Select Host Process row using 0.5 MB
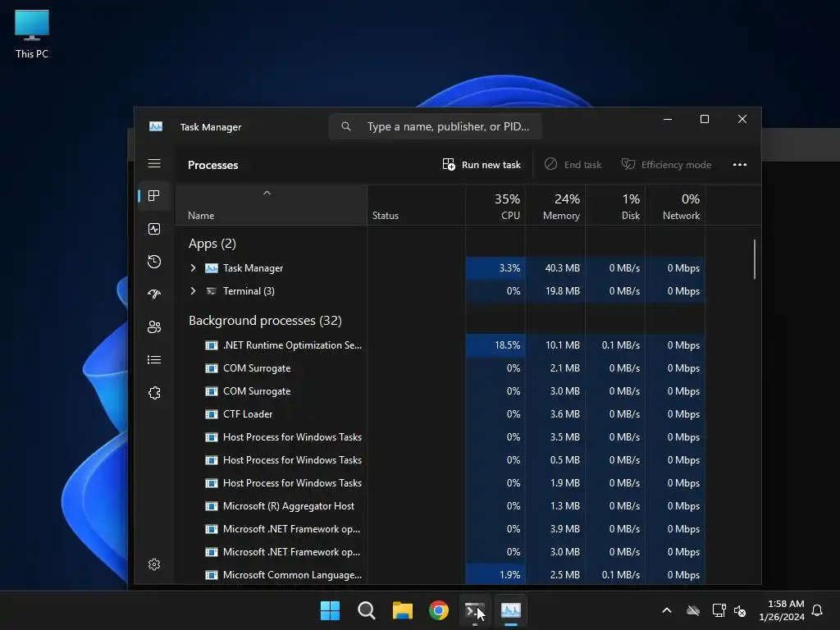The height and width of the screenshot is (630, 840). click(x=441, y=460)
